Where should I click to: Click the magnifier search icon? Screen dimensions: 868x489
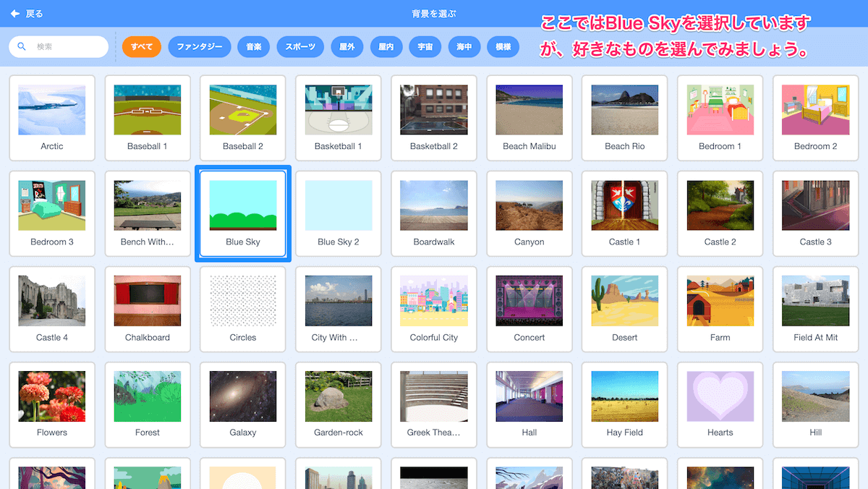pyautogui.click(x=22, y=46)
